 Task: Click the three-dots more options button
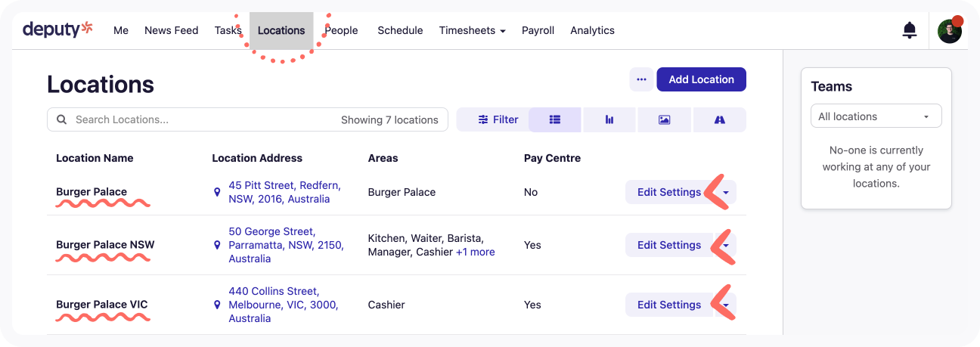click(641, 79)
